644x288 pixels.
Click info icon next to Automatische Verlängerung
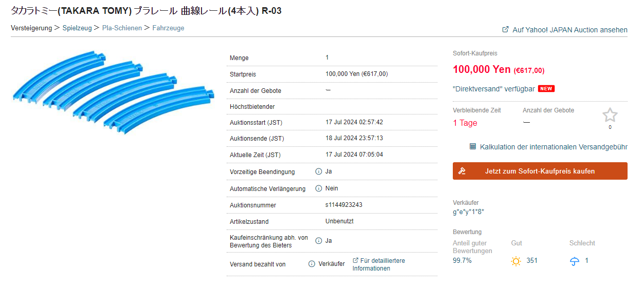[x=319, y=188]
